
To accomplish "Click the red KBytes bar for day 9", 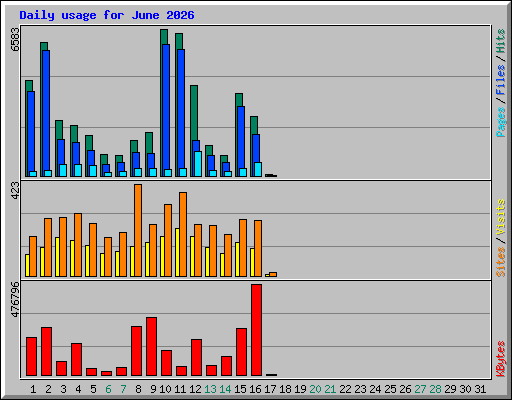I will pyautogui.click(x=151, y=347).
